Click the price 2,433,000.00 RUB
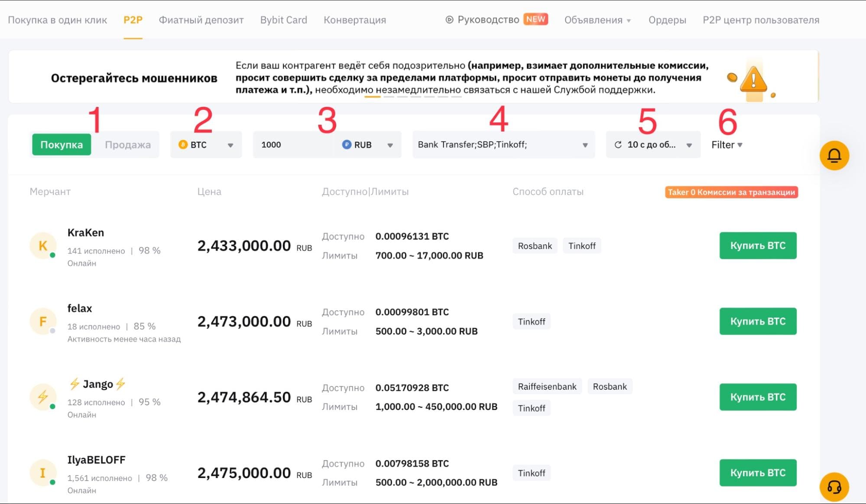Screen dimensions: 866x504 255,246
